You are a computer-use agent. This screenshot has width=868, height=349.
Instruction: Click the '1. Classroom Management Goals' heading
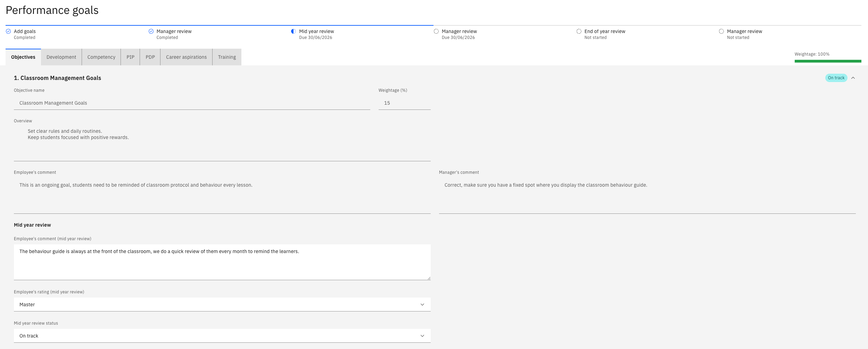click(x=58, y=78)
